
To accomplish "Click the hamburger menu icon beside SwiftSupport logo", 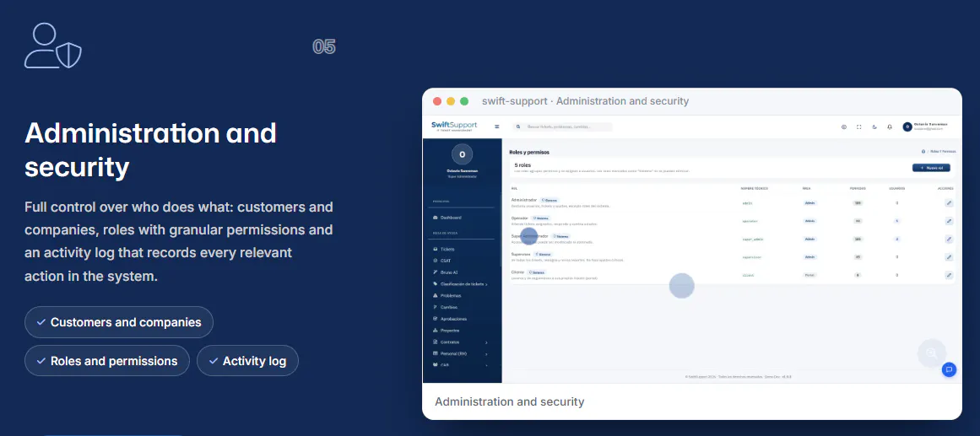I will coord(497,126).
